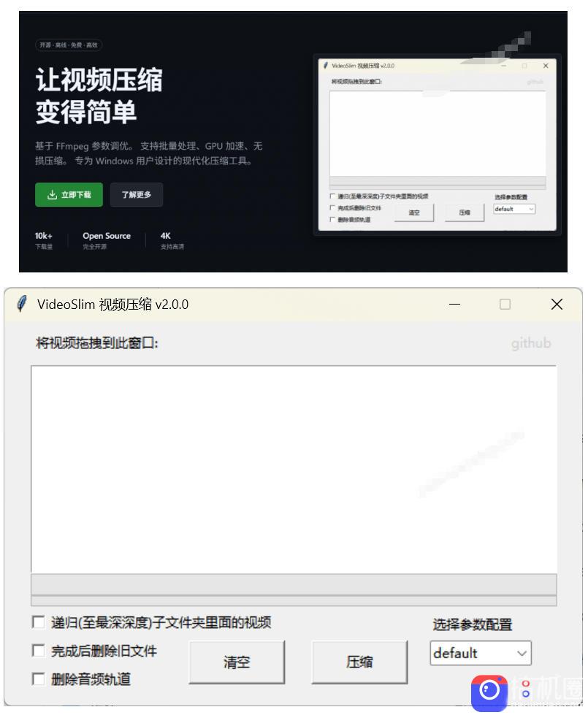This screenshot has height=715, width=588.
Task: Minimize the large VideoSlim window
Action: (454, 304)
